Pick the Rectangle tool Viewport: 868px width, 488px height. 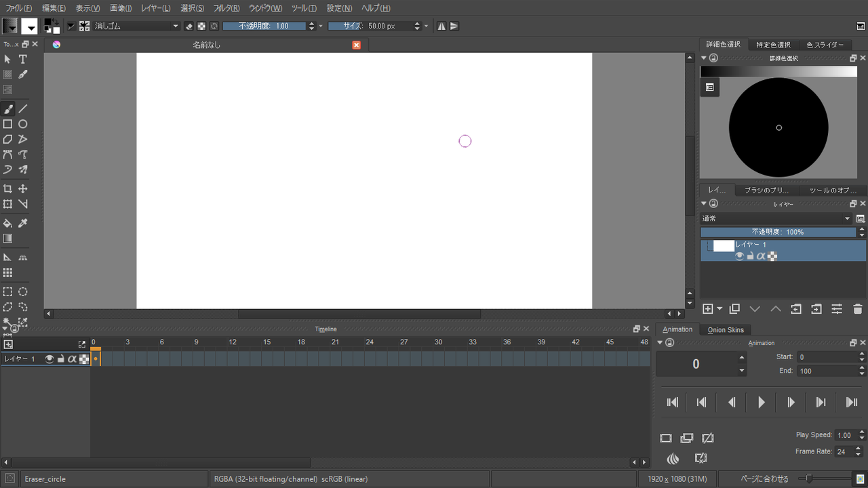[x=8, y=124]
